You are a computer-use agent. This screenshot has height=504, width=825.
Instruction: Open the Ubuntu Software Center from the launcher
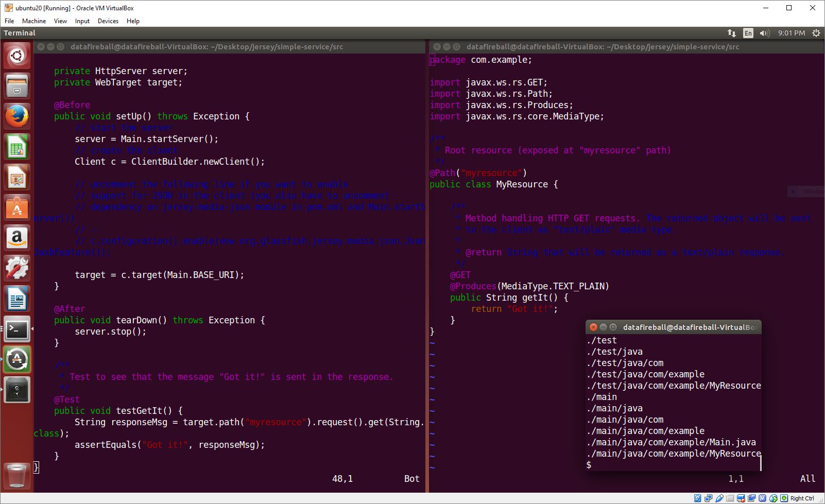tap(17, 208)
